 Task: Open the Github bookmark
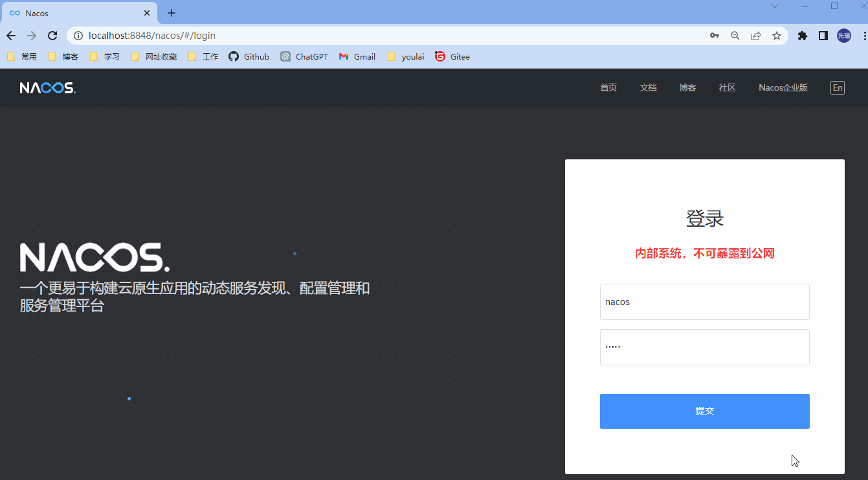click(249, 56)
